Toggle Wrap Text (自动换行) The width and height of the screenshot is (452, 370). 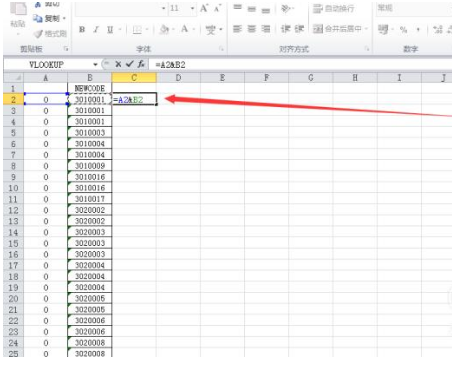coord(333,9)
